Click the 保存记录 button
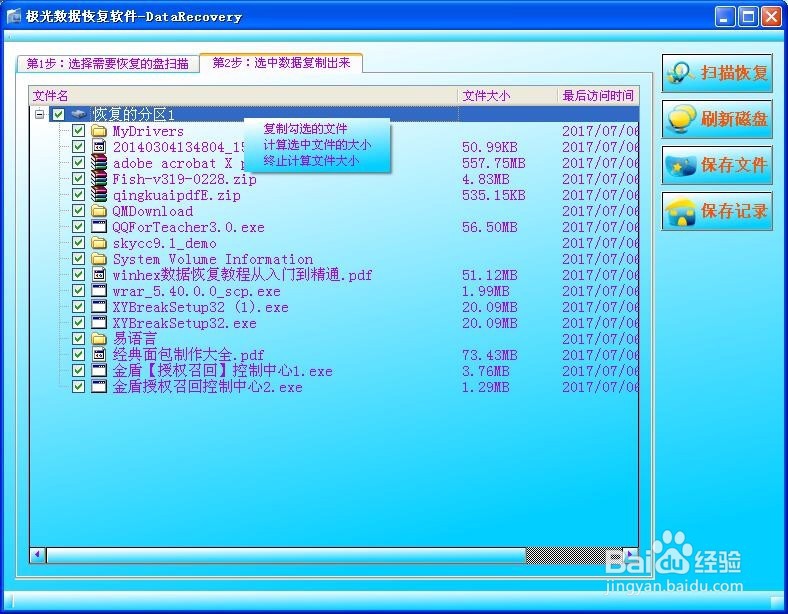The height and width of the screenshot is (614, 788). coord(717,211)
